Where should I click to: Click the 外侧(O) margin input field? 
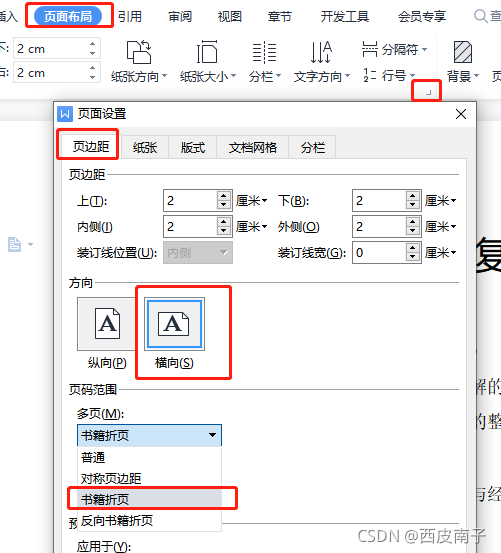pyautogui.click(x=379, y=226)
